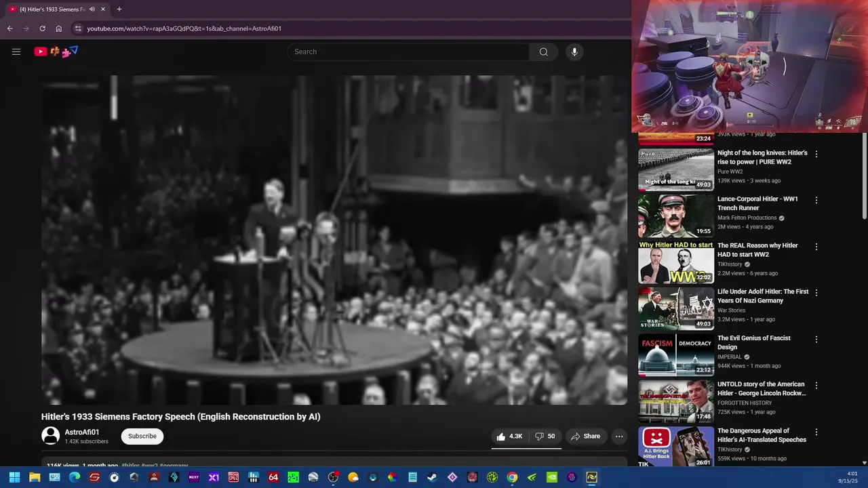Open the X1 purple taskbar app
Screen dimensions: 868x488
click(214, 478)
